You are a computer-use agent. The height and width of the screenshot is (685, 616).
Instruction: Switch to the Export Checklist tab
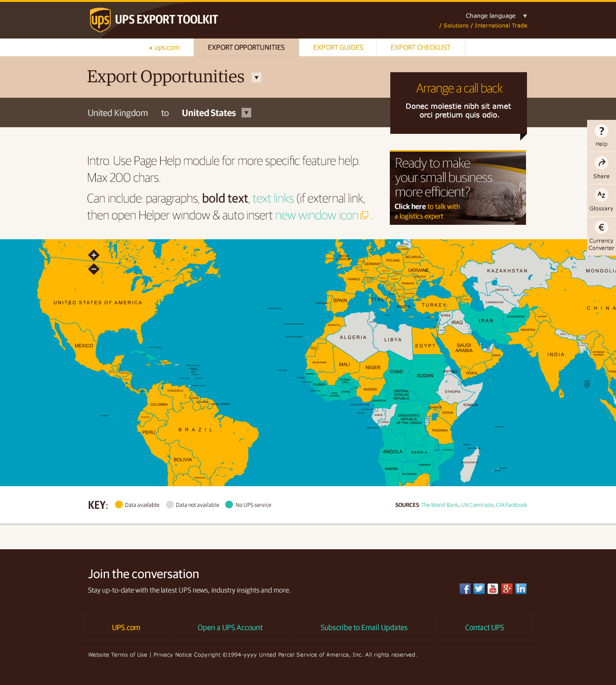[421, 48]
